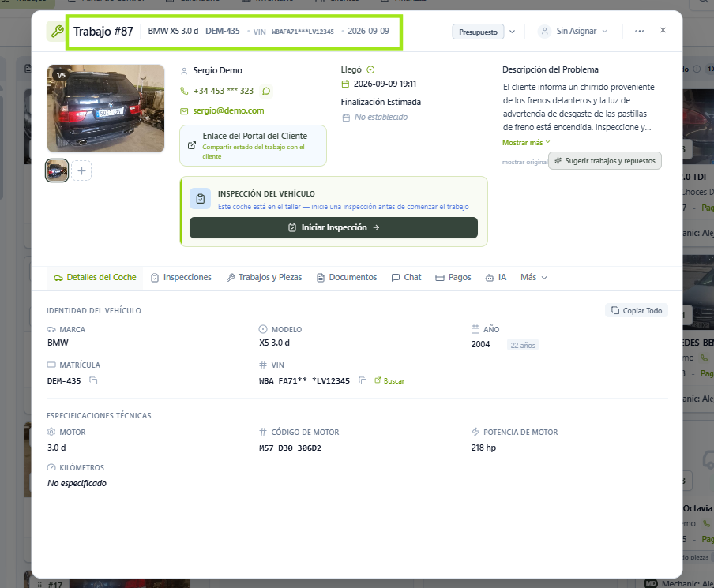Click the user avatar icon beside Sin Asignar
Image resolution: width=714 pixels, height=588 pixels.
(x=545, y=32)
